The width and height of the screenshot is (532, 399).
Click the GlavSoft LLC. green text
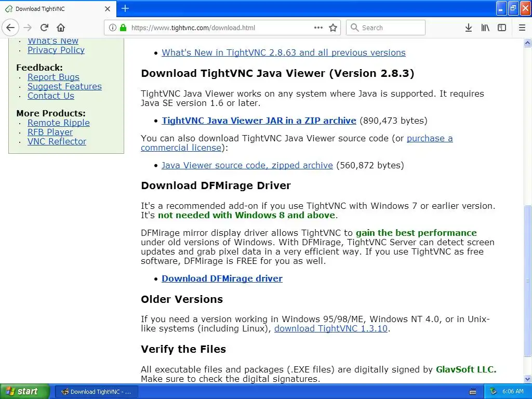tap(466, 369)
